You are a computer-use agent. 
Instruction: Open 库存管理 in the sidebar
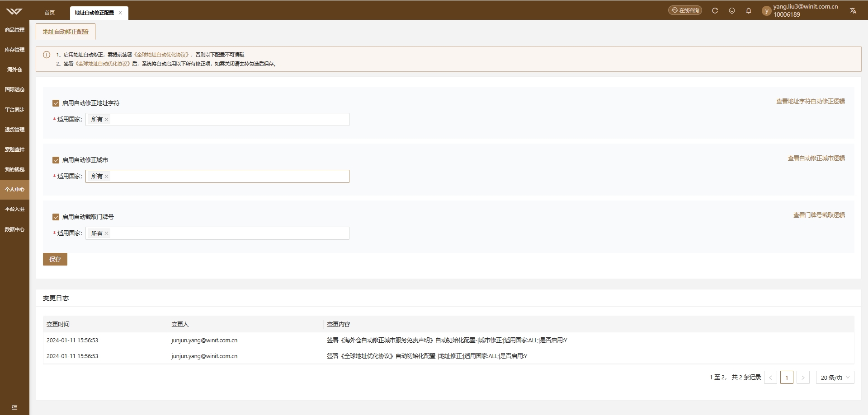(x=14, y=50)
